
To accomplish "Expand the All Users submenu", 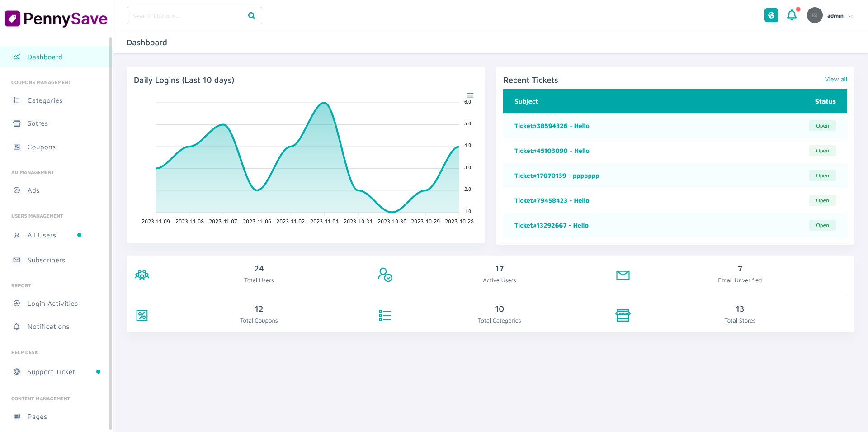I will [42, 235].
